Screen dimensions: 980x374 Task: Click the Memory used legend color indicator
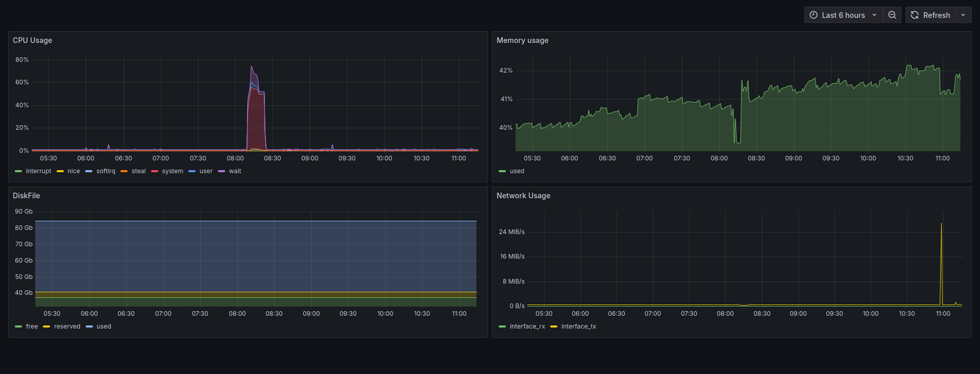click(x=502, y=171)
